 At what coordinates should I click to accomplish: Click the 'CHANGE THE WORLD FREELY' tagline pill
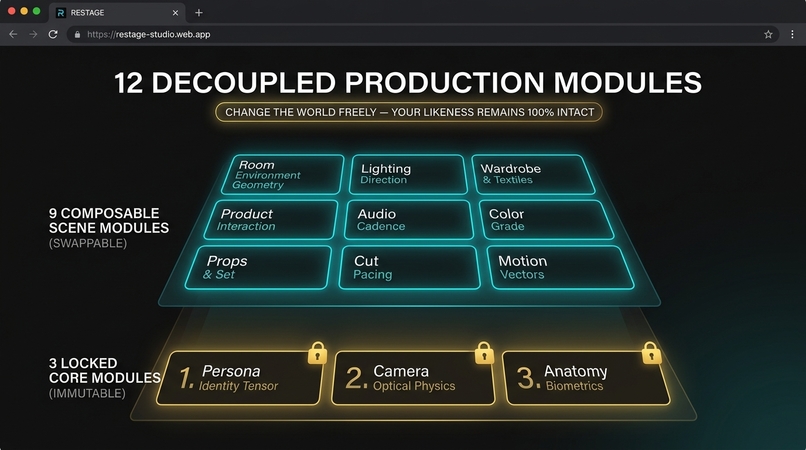(x=409, y=112)
